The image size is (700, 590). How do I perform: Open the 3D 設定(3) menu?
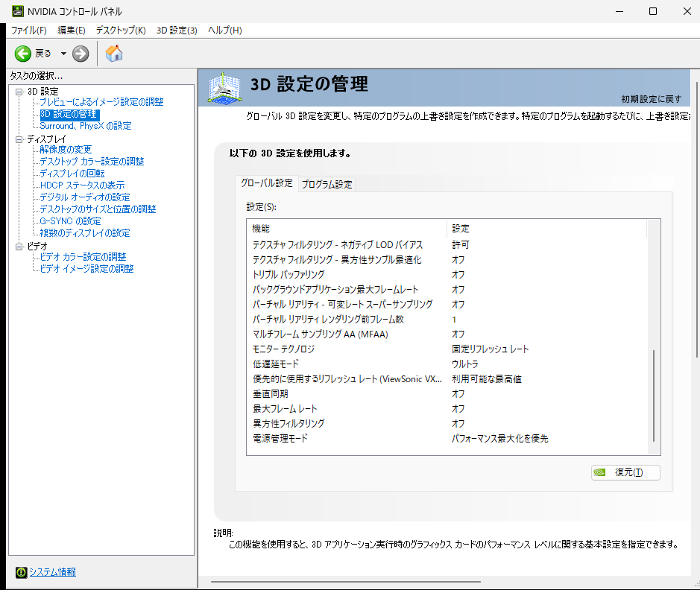(177, 31)
